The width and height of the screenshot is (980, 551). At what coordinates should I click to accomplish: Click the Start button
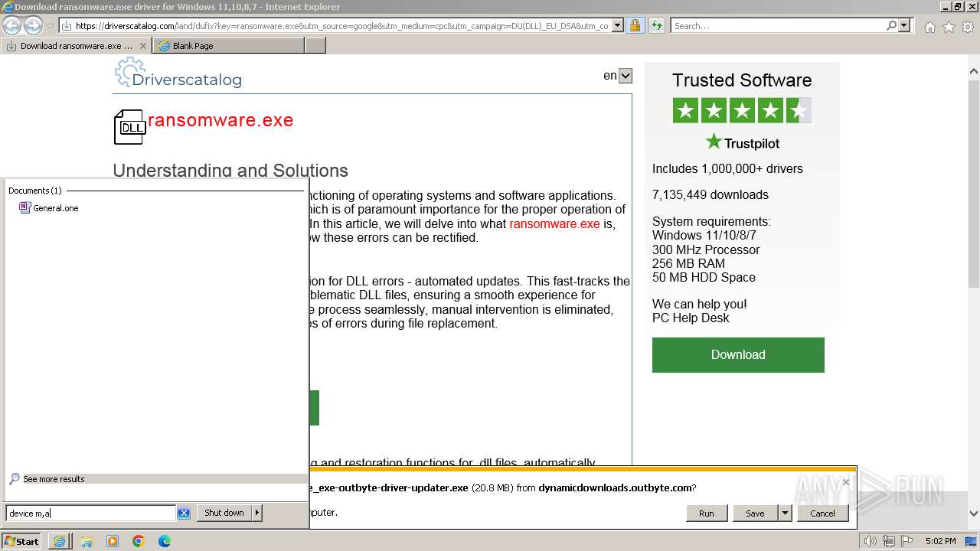tap(21, 541)
